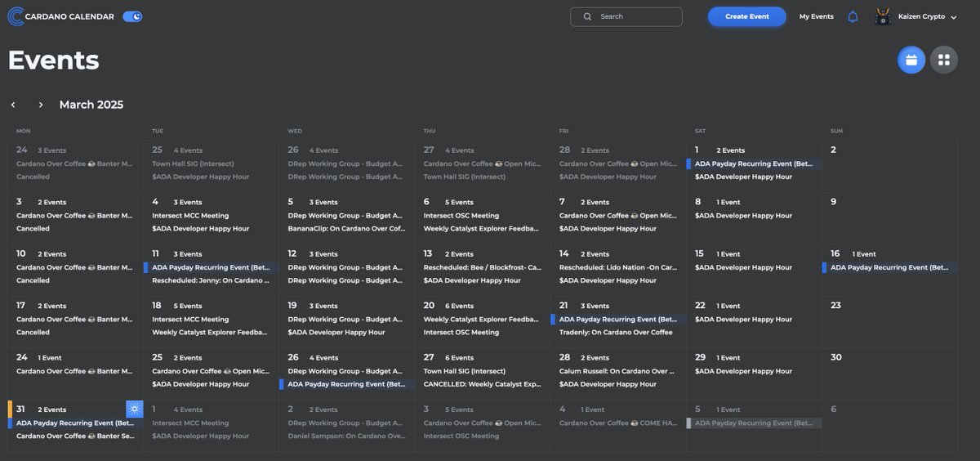Image resolution: width=980 pixels, height=461 pixels.
Task: Open ADA Payday Recurring Event on March 26
Action: pos(347,384)
